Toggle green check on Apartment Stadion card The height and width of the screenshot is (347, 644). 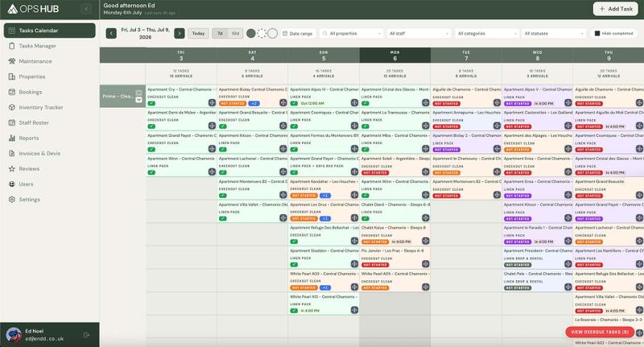[294, 265]
